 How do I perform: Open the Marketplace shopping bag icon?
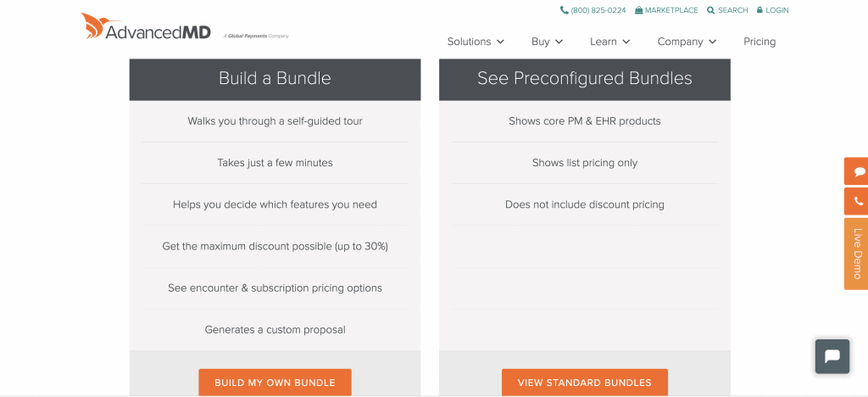tap(638, 10)
